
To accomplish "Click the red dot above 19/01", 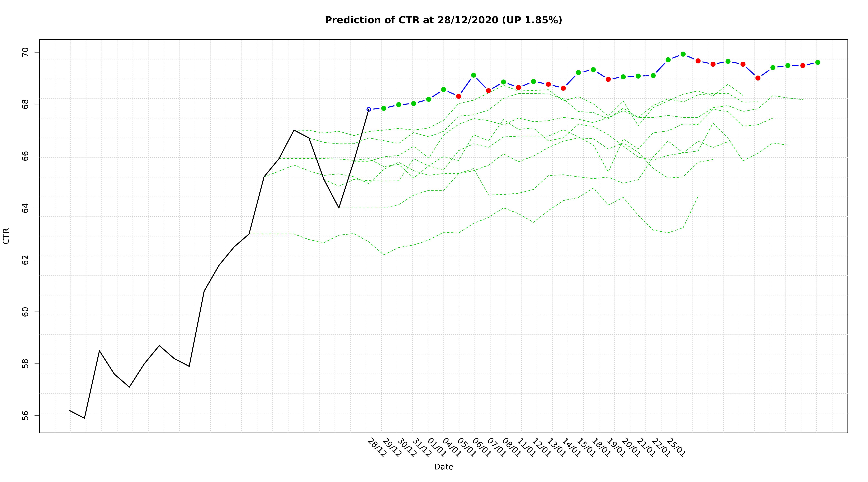I will click(608, 79).
